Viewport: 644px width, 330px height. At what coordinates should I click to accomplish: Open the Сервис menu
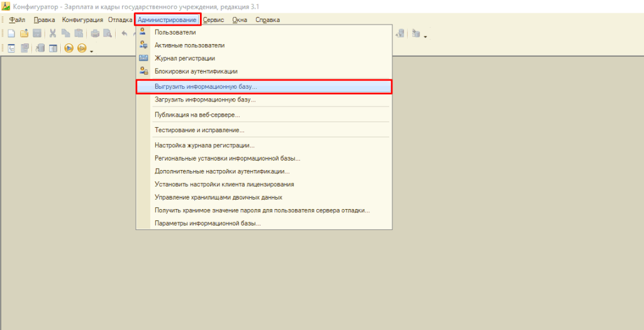tap(214, 20)
